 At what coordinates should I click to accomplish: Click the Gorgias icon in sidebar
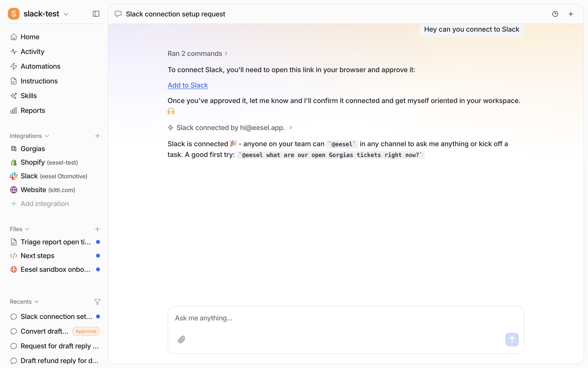14,149
